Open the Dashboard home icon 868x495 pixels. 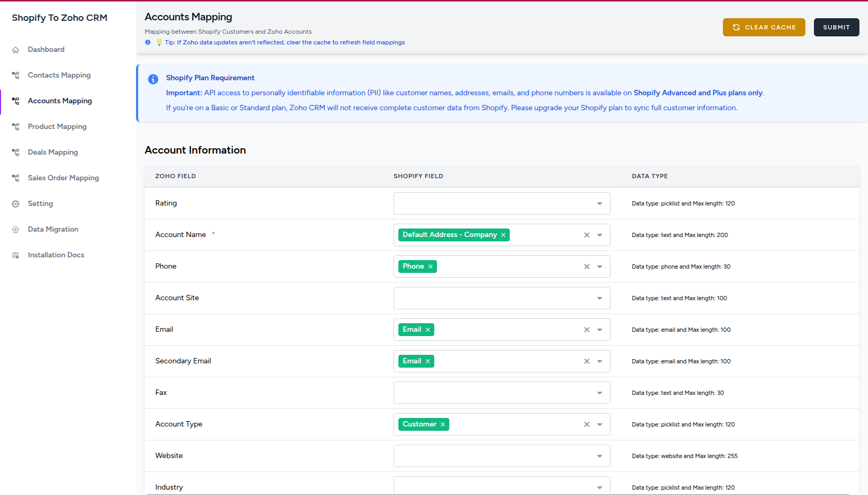click(x=16, y=49)
